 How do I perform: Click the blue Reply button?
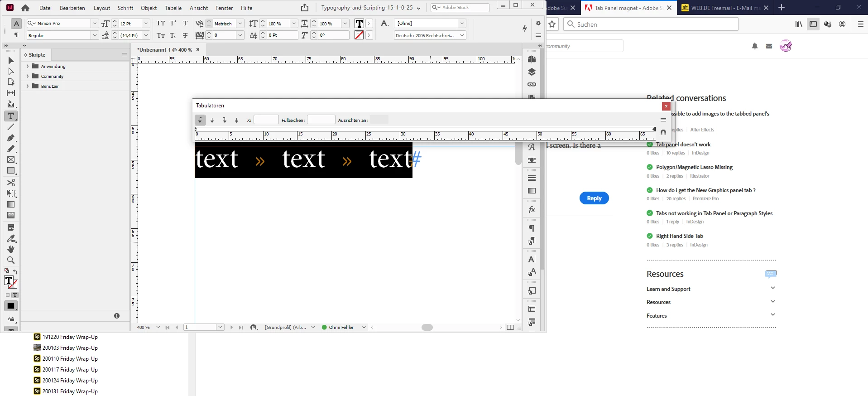594,198
